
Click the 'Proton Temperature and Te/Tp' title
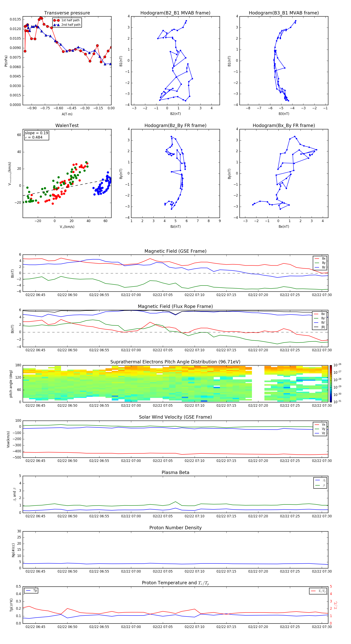tap(175, 583)
